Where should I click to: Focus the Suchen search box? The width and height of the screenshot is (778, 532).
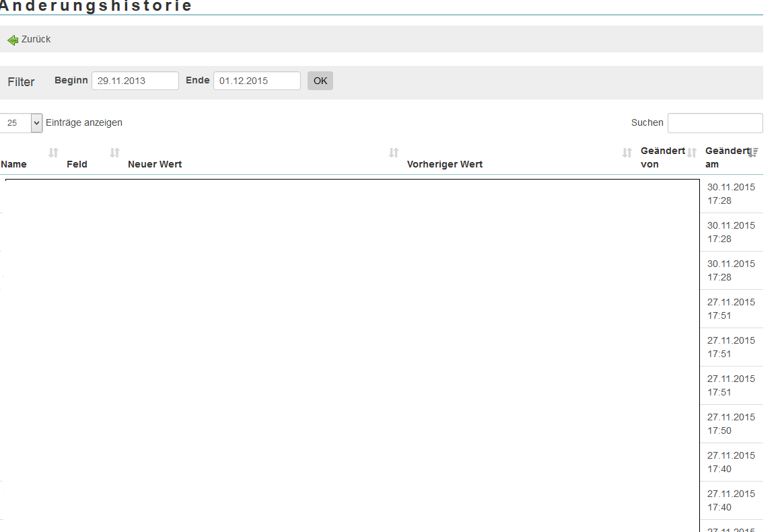(x=715, y=123)
